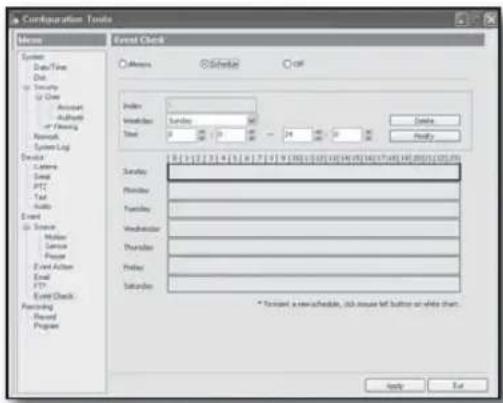Click the Wednesday schedule bar
Screen dimensions: 503x403
[314, 229]
